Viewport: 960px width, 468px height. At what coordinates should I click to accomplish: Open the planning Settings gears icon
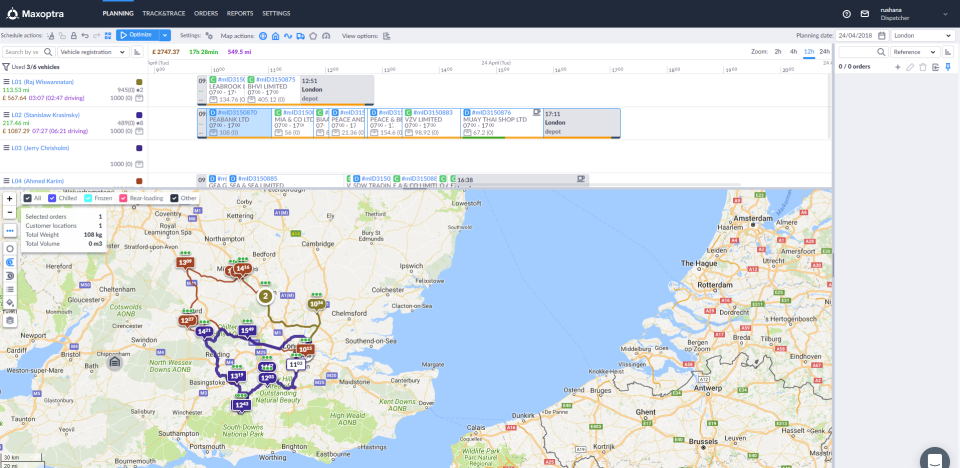coord(209,36)
